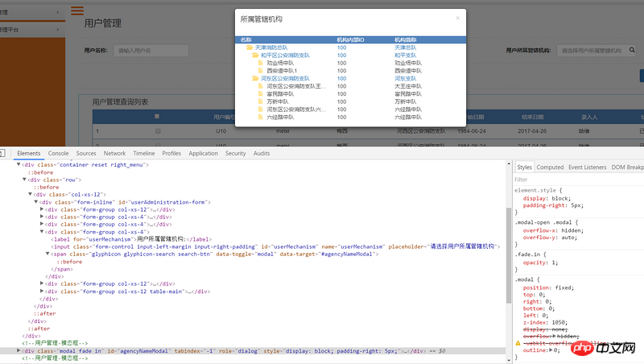Viewport: 644px width, 364px height.
Task: Click the z-index 1050 style value
Action: coord(559,322)
